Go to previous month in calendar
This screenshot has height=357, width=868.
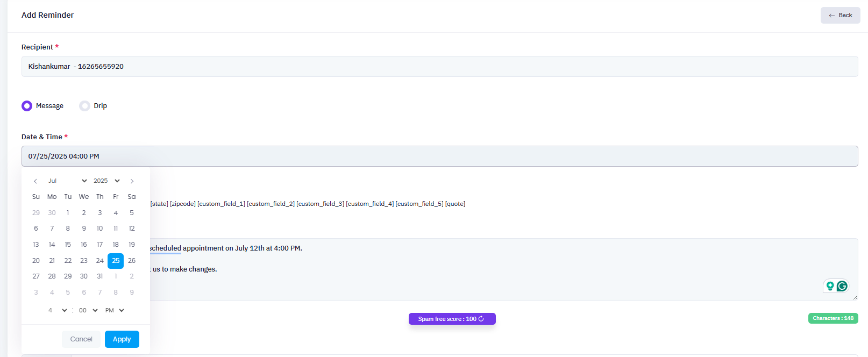pyautogui.click(x=35, y=181)
